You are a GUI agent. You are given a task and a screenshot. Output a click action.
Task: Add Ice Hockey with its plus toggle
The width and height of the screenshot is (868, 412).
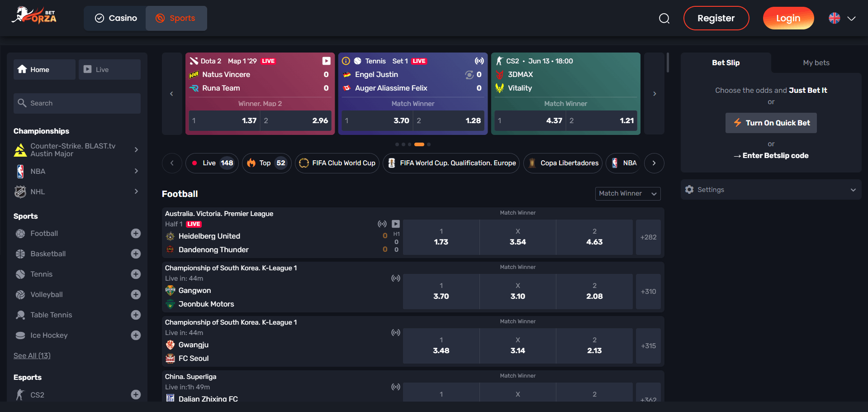(136, 335)
